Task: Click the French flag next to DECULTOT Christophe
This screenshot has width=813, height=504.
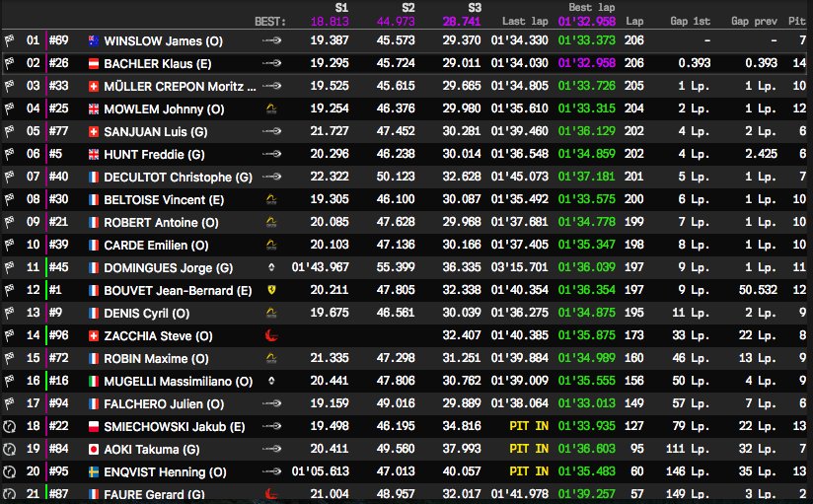Action: pos(94,178)
